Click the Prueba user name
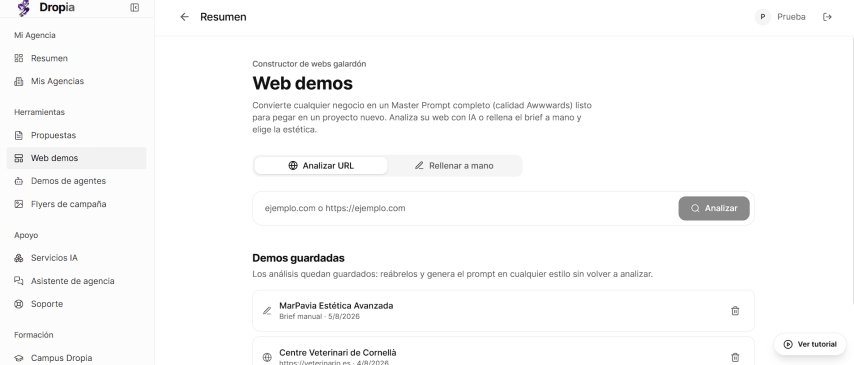The height and width of the screenshot is (365, 854). pos(791,17)
